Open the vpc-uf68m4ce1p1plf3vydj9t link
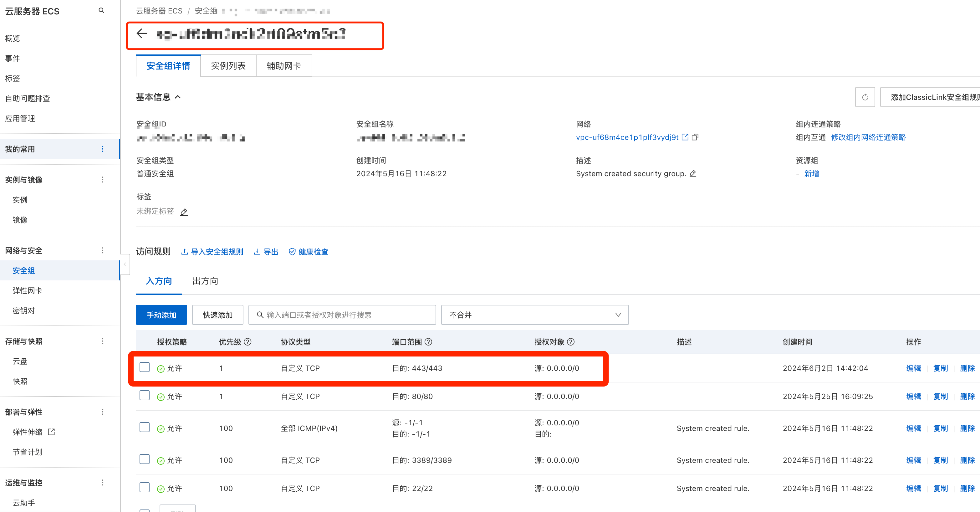The image size is (980, 512). (627, 137)
